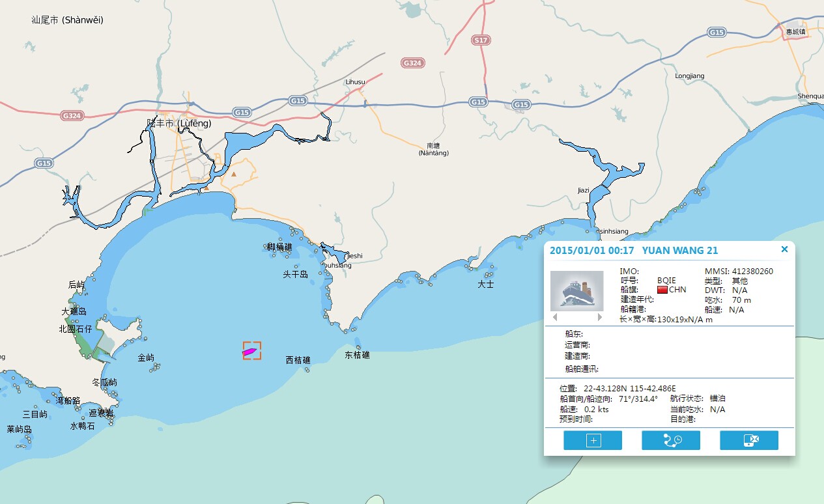Show next ship photo with right arrow
The height and width of the screenshot is (504, 824).
(x=600, y=317)
